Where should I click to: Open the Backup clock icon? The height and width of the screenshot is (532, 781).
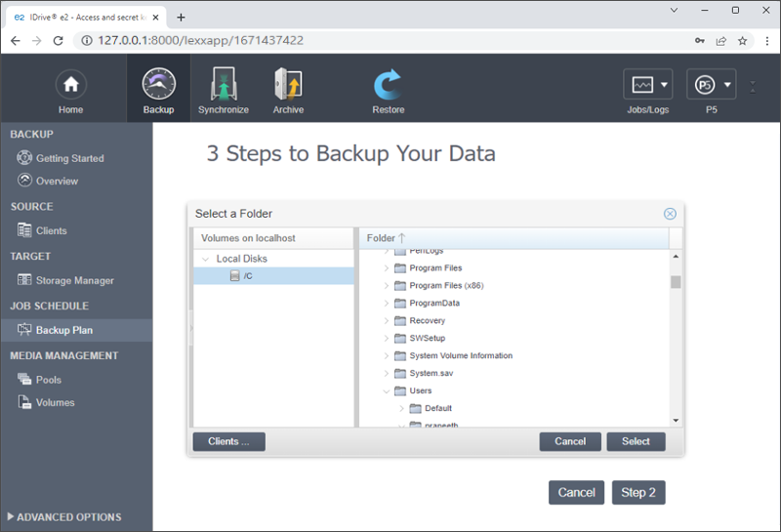158,84
